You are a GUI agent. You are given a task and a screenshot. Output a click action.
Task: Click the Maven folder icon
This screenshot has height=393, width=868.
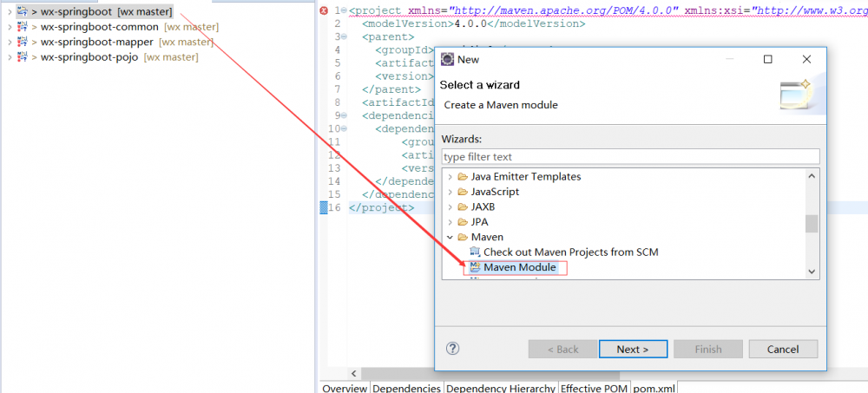pyautogui.click(x=463, y=237)
